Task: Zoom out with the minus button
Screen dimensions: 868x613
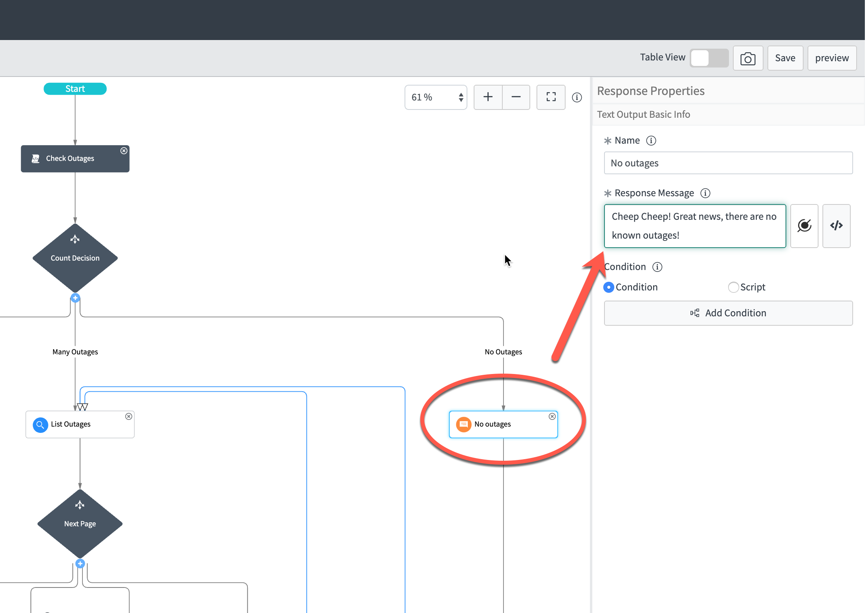Action: point(516,97)
